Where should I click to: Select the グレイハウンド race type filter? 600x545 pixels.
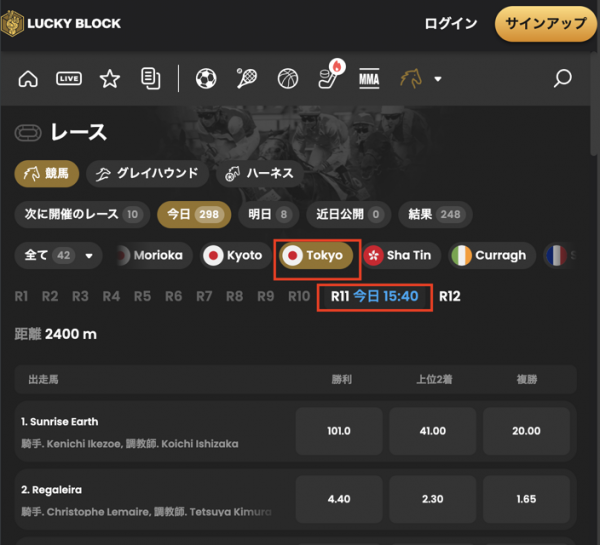point(147,174)
